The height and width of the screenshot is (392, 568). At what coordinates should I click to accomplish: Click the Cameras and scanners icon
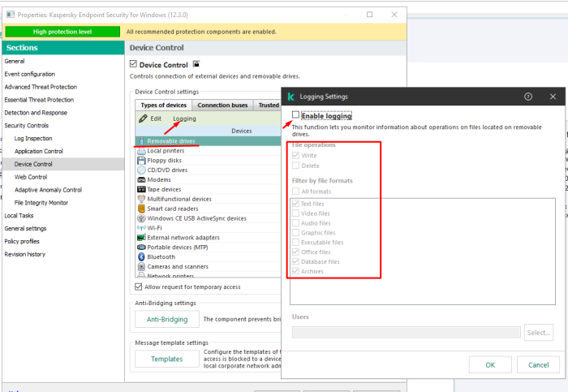coord(142,267)
